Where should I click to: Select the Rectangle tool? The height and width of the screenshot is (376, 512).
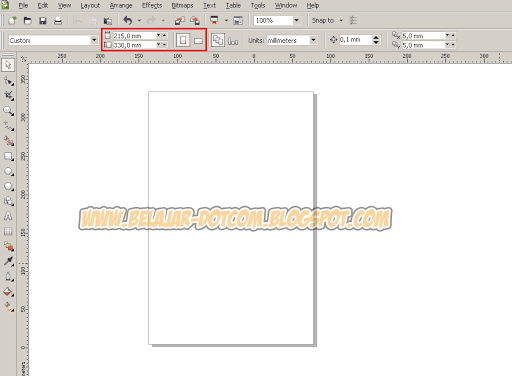tap(8, 156)
